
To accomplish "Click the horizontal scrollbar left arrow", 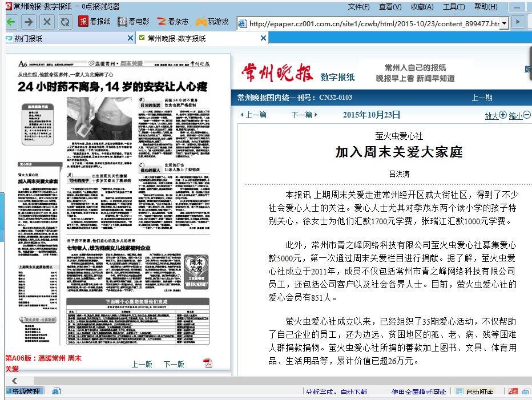I will pyautogui.click(x=14, y=381).
